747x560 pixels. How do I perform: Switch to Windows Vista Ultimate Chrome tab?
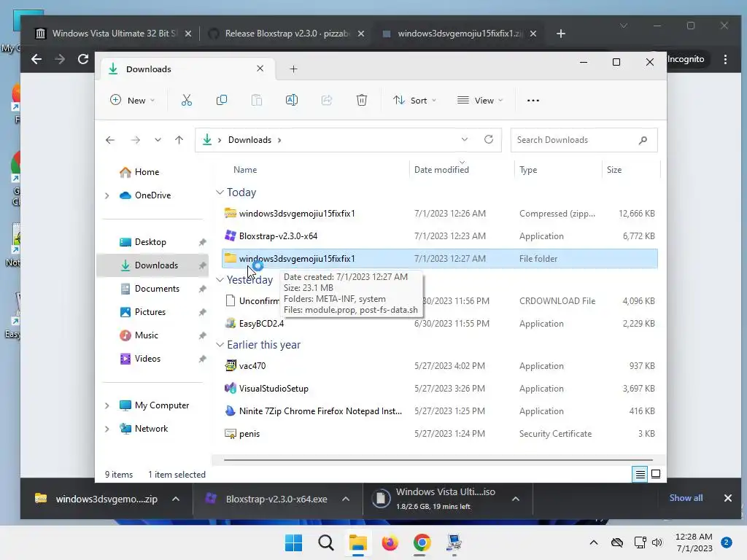[x=112, y=34]
